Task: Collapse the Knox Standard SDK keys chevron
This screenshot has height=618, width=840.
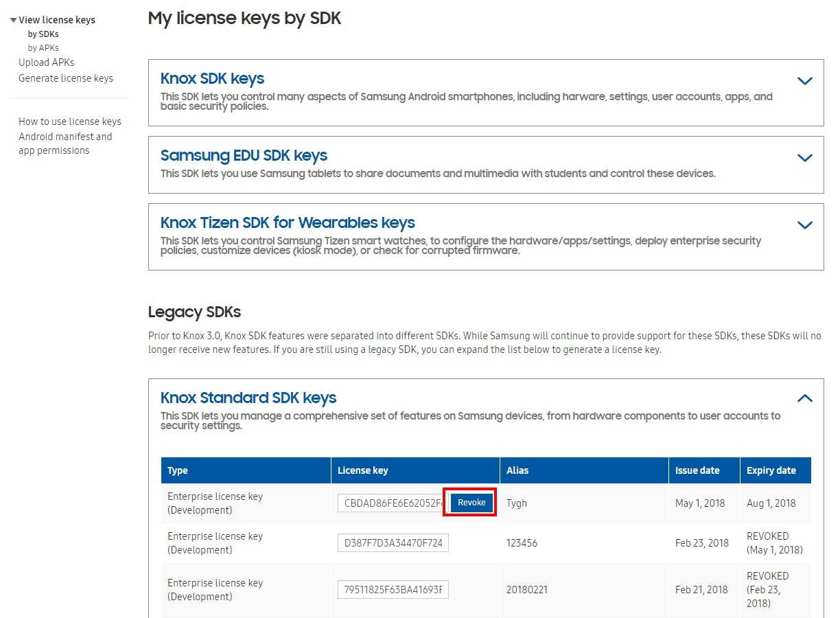Action: (805, 398)
